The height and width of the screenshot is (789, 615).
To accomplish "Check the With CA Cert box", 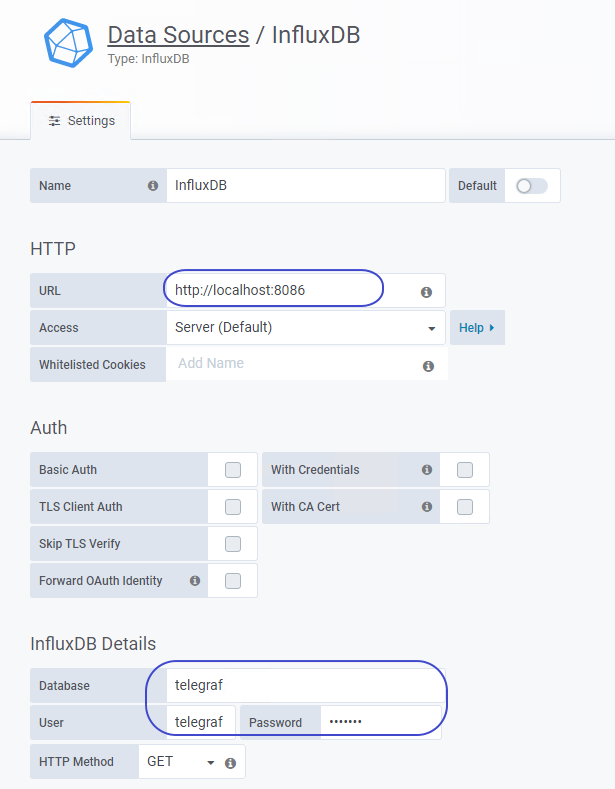I will pos(465,507).
